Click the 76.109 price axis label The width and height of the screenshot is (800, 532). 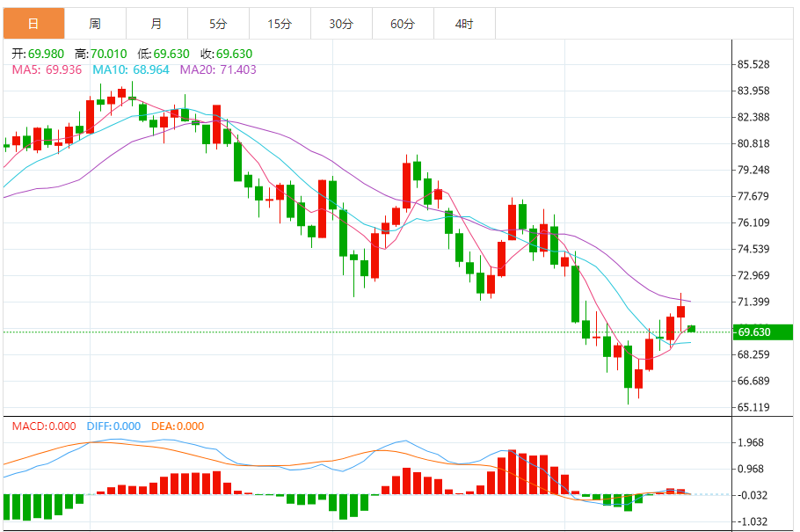(753, 222)
